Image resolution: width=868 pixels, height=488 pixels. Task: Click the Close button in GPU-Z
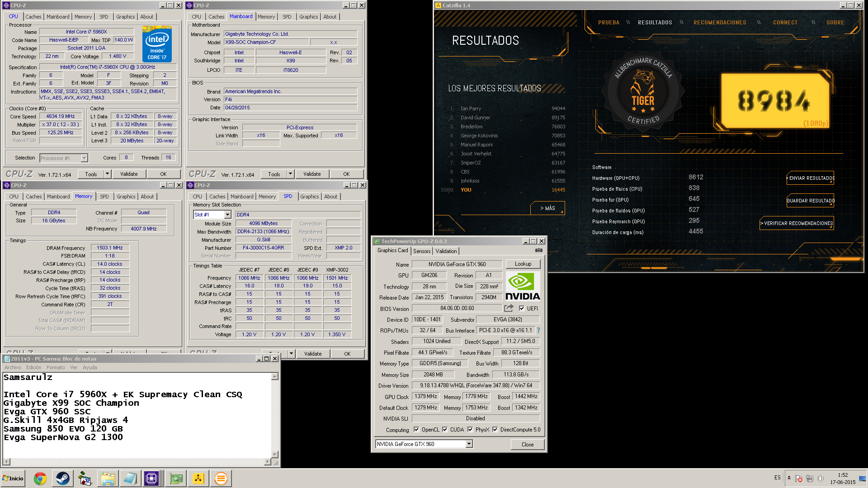[x=528, y=445]
